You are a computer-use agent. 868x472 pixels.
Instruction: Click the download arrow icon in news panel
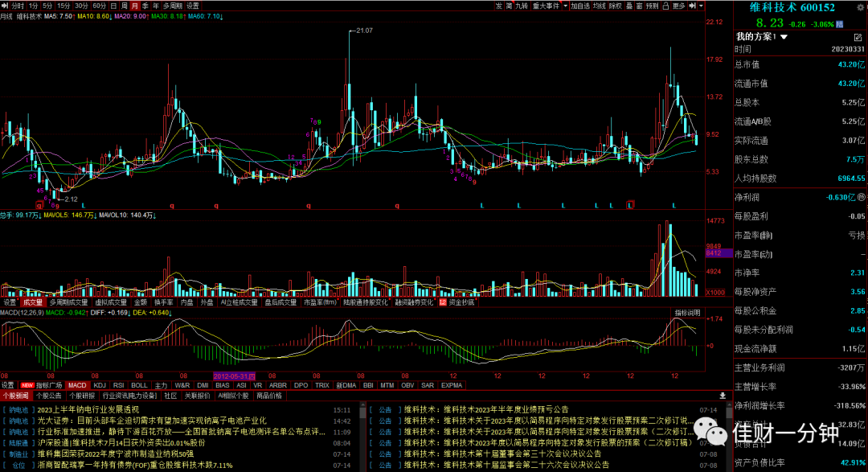pyautogui.click(x=723, y=396)
